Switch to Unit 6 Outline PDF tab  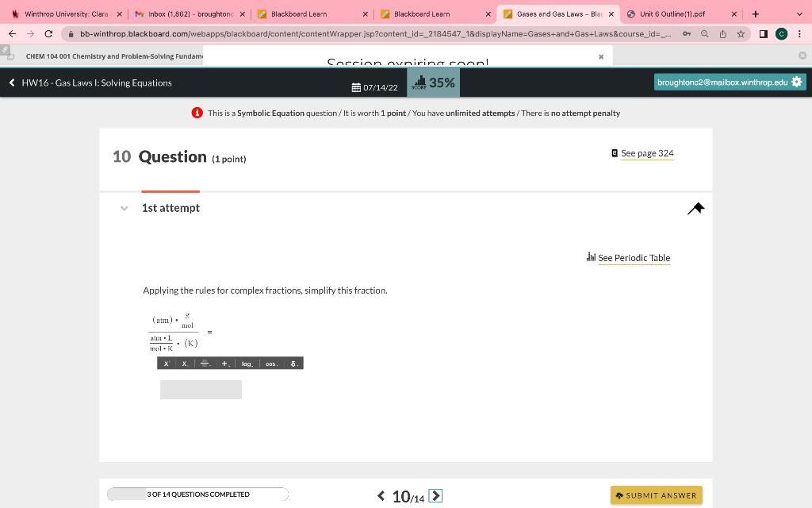[x=673, y=14]
